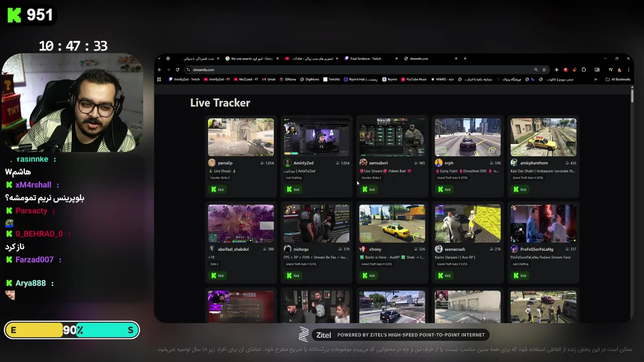Click the Kick badge on AmirEyZed card
The image size is (644, 362).
tap(293, 190)
